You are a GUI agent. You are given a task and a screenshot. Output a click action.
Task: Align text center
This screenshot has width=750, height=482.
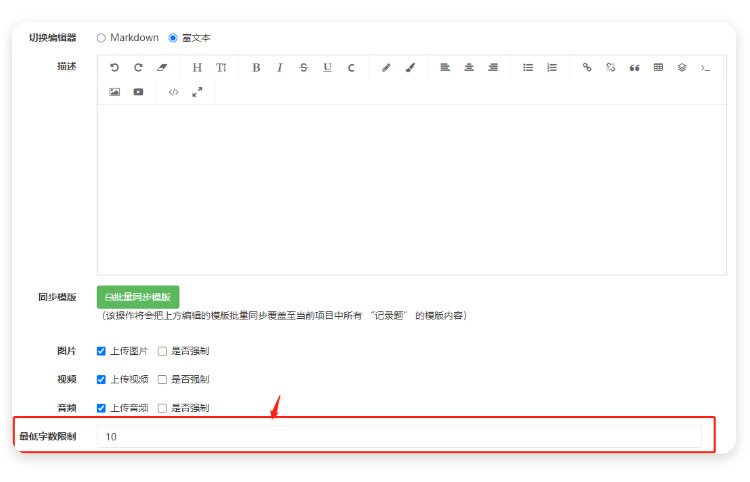(x=469, y=67)
